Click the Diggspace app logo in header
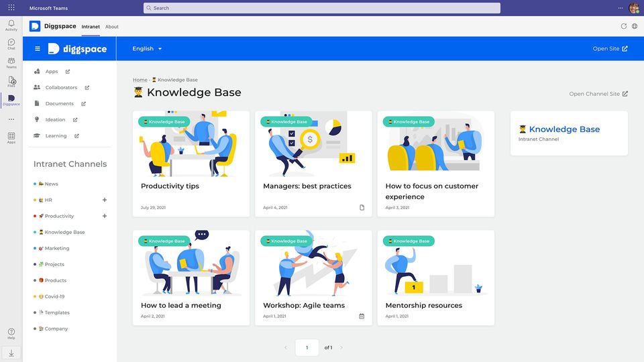 [35, 26]
